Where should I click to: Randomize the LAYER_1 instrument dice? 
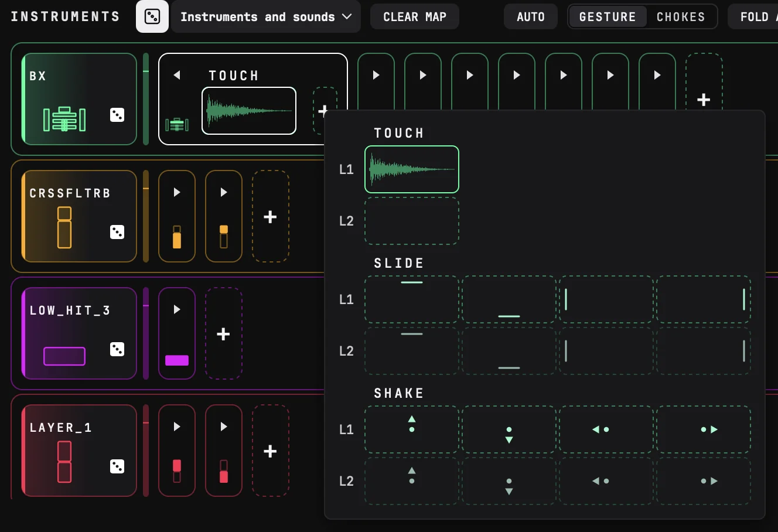pyautogui.click(x=117, y=466)
